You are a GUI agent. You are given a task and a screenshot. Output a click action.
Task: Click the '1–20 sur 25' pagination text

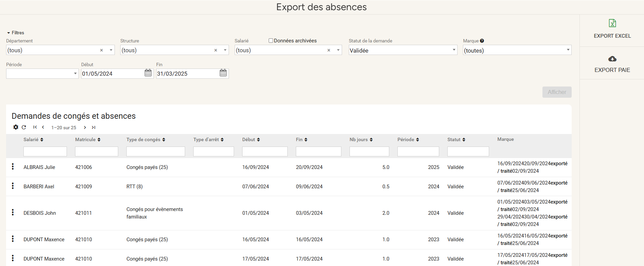[64, 128]
